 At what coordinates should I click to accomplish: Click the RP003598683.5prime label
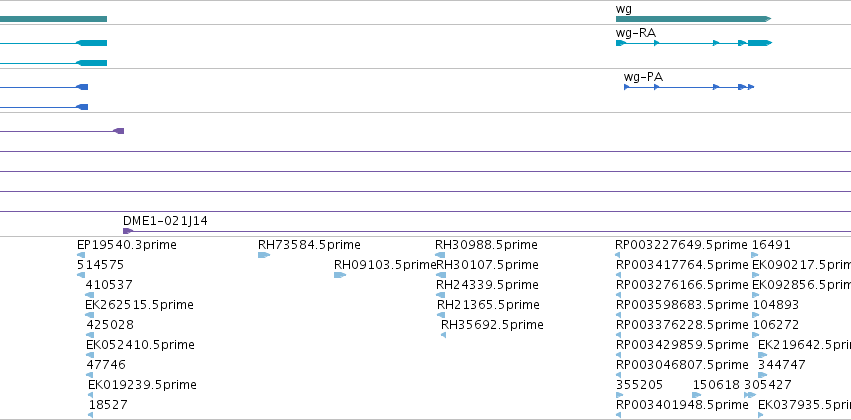682,304
